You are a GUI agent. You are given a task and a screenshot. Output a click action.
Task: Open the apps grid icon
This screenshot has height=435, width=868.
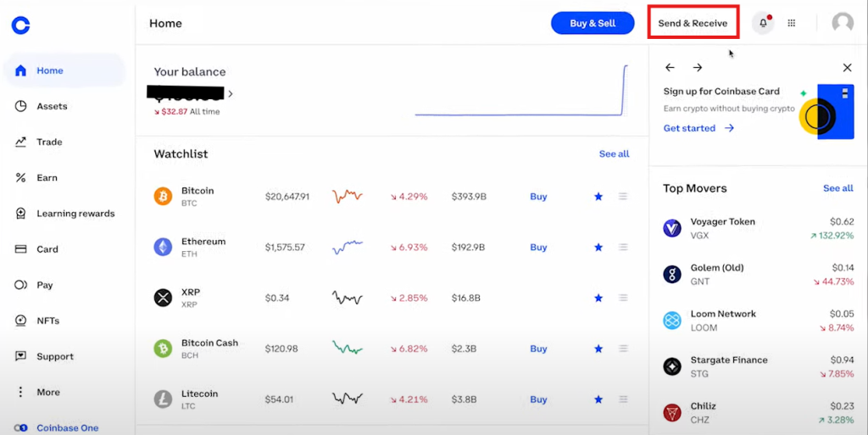coord(792,23)
